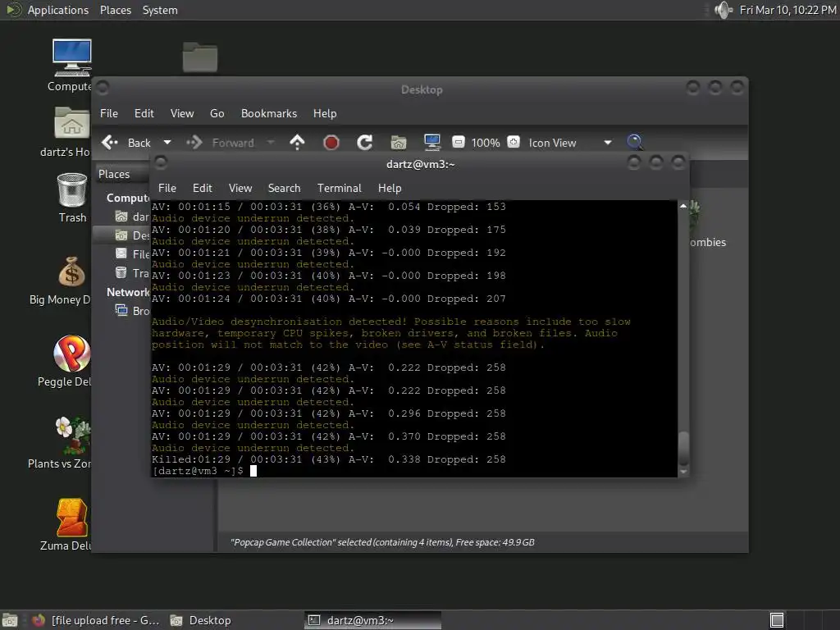The image size is (840, 630).
Task: Select the unnamed desktop folder icon
Action: point(200,57)
